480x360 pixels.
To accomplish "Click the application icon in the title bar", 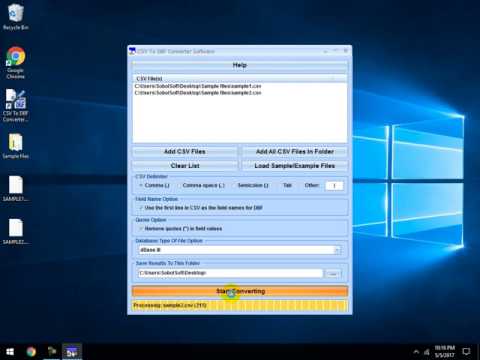I will coord(132,51).
